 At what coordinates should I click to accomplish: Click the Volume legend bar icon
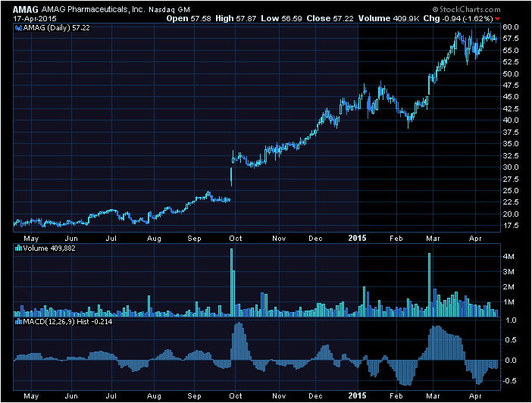pos(18,248)
